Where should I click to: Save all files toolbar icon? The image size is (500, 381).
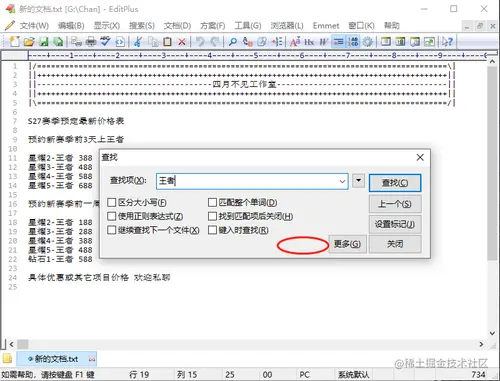click(58, 42)
